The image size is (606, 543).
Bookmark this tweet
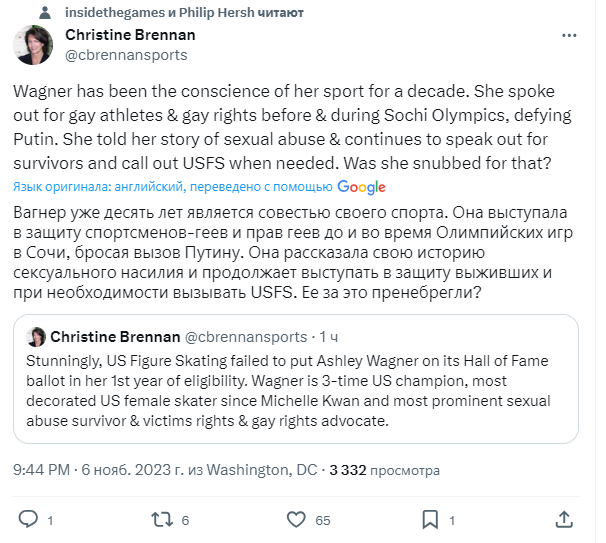[428, 519]
